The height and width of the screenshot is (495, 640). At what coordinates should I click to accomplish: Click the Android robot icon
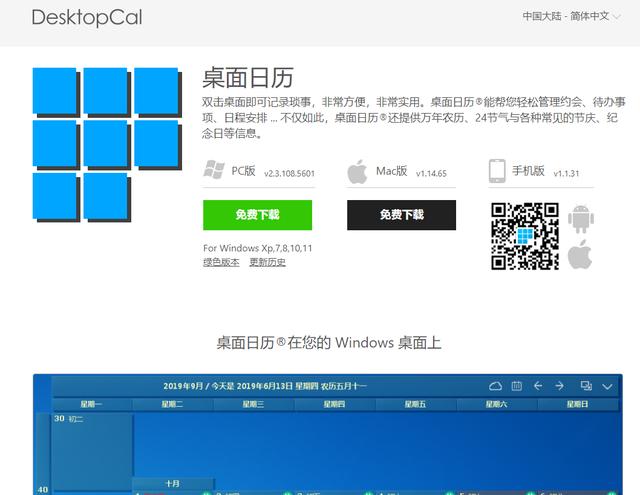click(x=581, y=219)
